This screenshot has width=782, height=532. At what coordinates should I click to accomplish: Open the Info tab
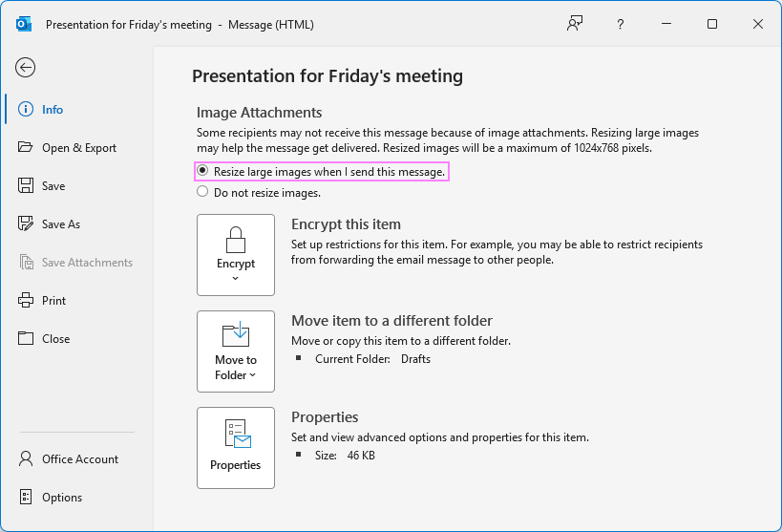point(40,109)
